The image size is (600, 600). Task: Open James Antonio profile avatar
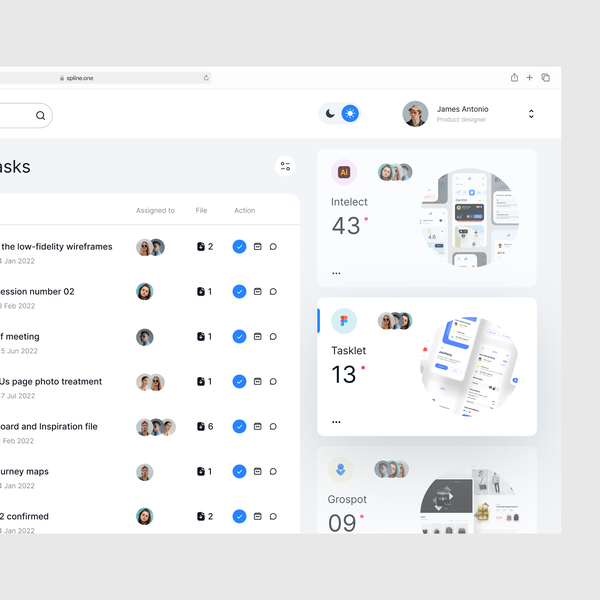tap(415, 114)
